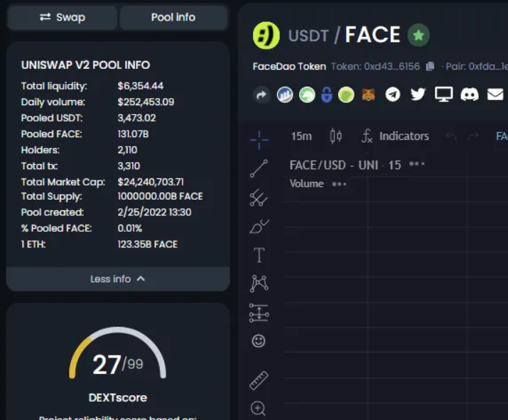This screenshot has height=420, width=508.
Task: Click the Pool created date 2/25/2022 13:30
Action: 154,212
